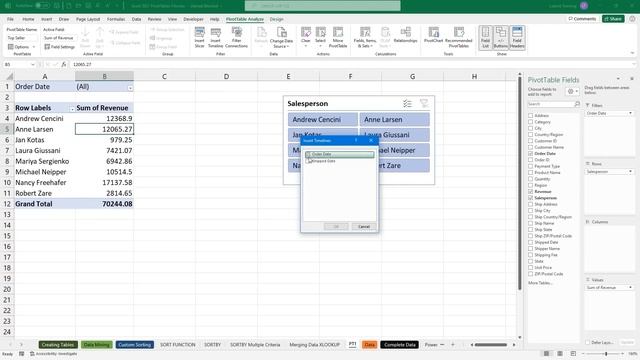Open the Custom Sorting sheet tab
Viewport: 640px width, 360px height.
click(x=135, y=345)
